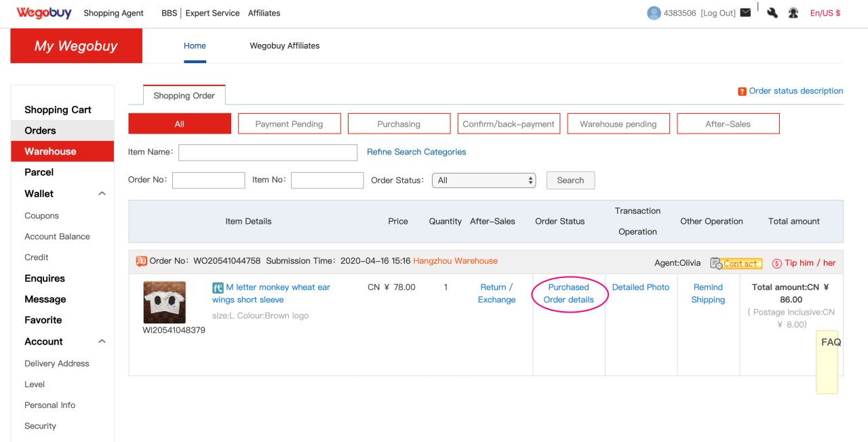868x442 pixels.
Task: Switch to the All orders filter
Action: [x=180, y=123]
